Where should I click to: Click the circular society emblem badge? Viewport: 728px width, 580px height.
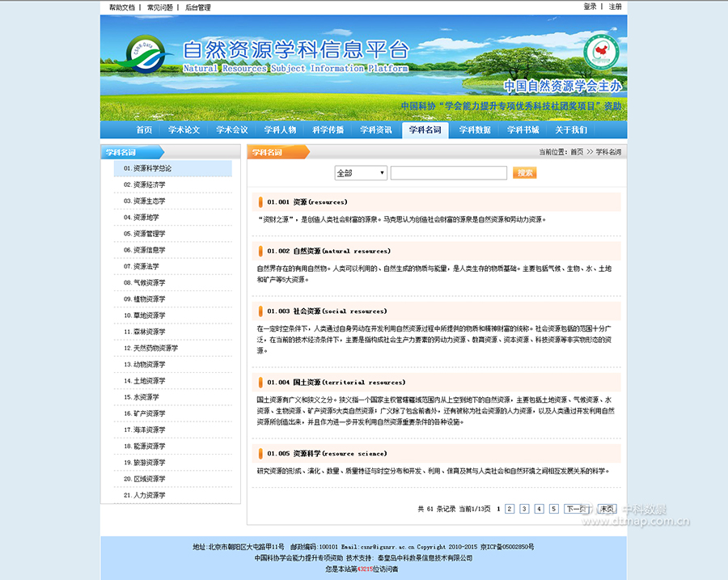point(600,53)
